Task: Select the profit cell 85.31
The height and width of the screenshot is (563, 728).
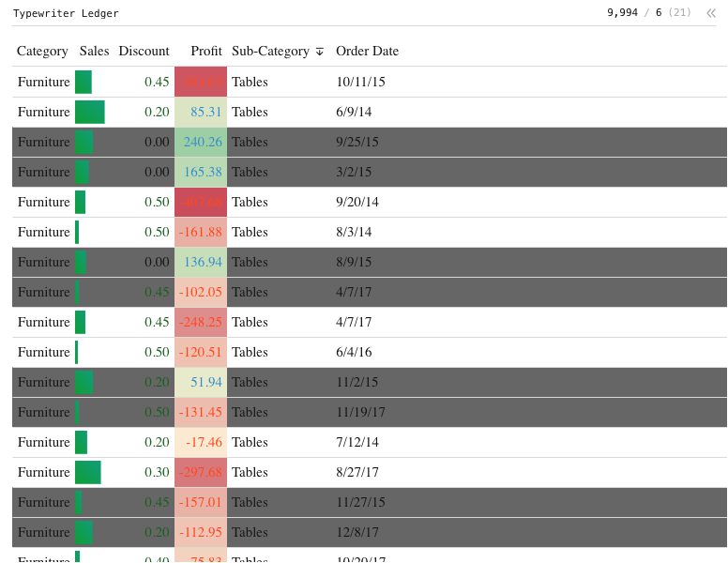Action: pyautogui.click(x=201, y=112)
